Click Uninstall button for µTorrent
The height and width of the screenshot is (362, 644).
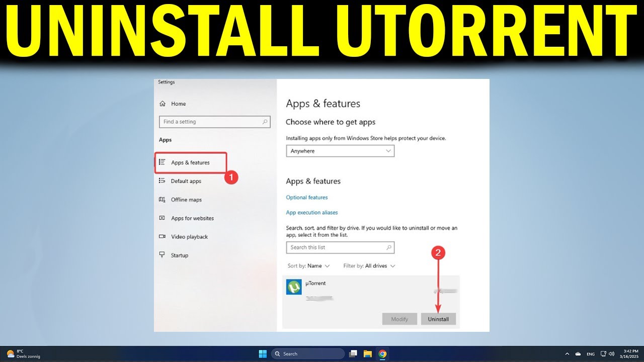(x=438, y=319)
